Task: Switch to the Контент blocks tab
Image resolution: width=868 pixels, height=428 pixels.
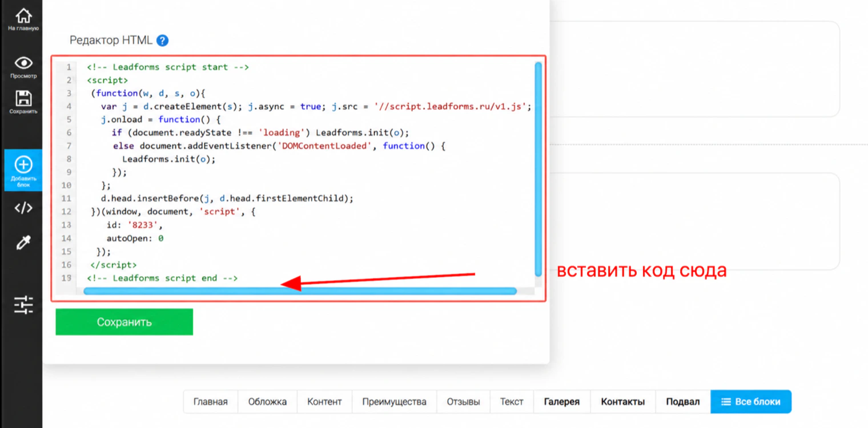Action: 324,402
